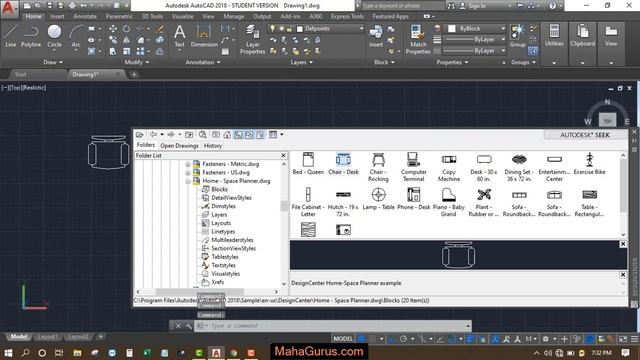Switch to History tab in DesignCenter
This screenshot has width=640, height=360.
coord(213,145)
